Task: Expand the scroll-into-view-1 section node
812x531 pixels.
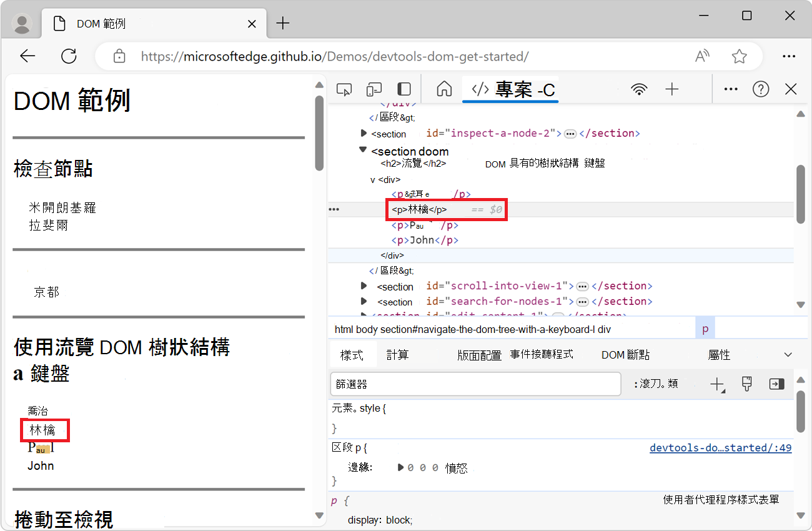Action: coord(364,286)
